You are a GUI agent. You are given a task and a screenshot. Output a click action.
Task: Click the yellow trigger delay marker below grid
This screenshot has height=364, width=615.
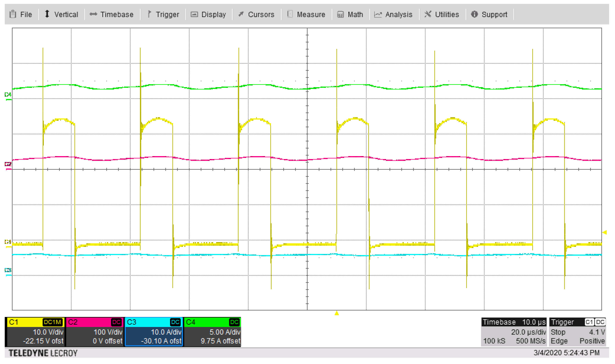pyautogui.click(x=337, y=313)
